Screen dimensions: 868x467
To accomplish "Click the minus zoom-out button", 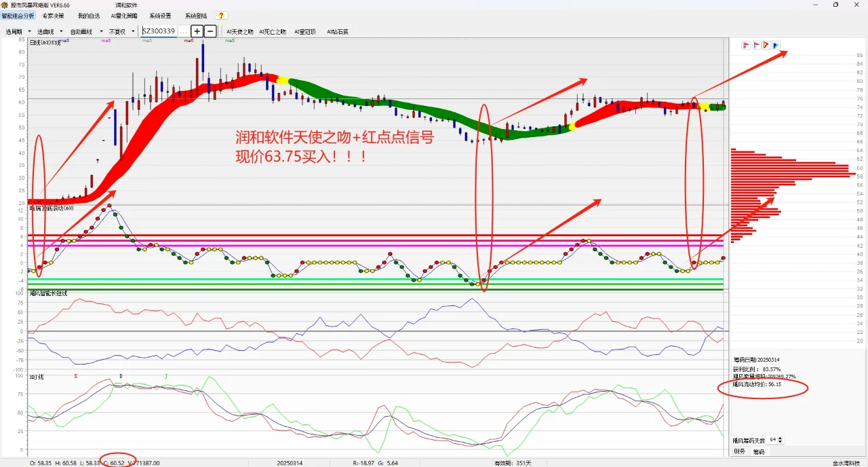I will pyautogui.click(x=210, y=31).
